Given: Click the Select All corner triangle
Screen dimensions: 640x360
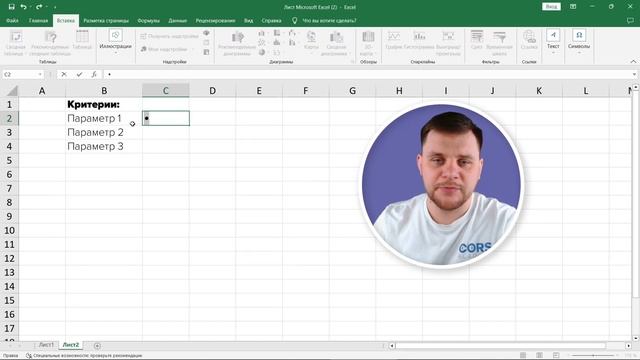Looking at the screenshot, I should [x=12, y=91].
